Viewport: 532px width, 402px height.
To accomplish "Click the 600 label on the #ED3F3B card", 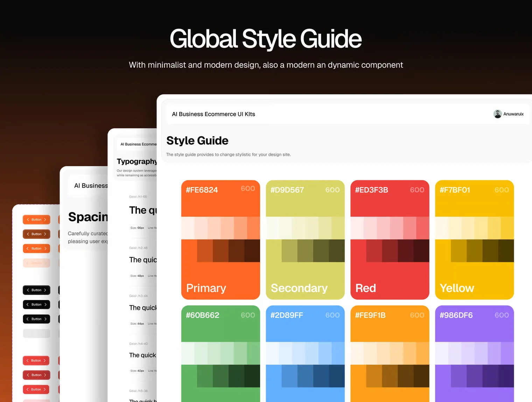I will click(x=417, y=190).
